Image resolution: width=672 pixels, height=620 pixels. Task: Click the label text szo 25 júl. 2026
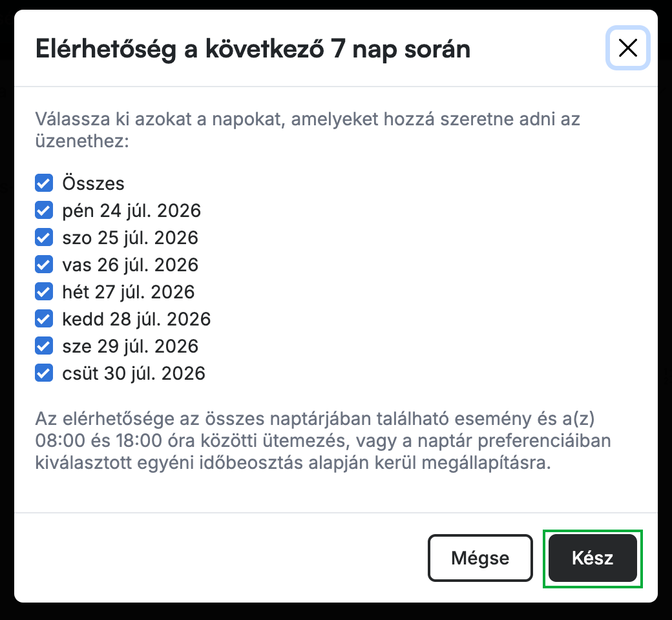pyautogui.click(x=131, y=238)
